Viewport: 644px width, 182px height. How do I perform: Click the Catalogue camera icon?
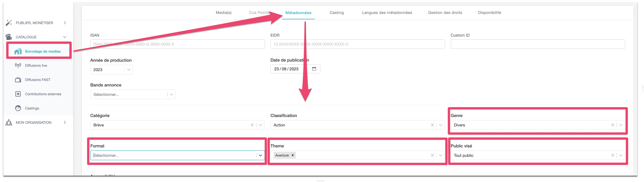point(9,37)
